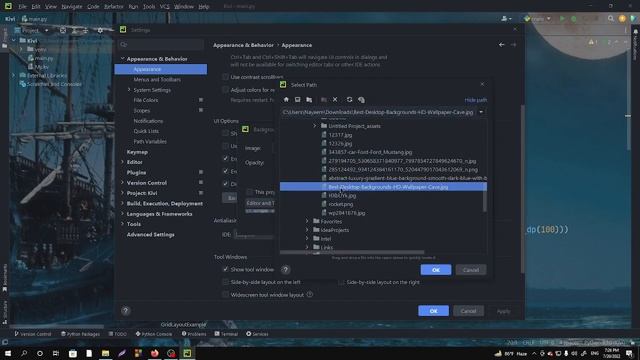Refresh the file tree in Select Path
Viewport: 640px width, 360px height.
coord(349,100)
